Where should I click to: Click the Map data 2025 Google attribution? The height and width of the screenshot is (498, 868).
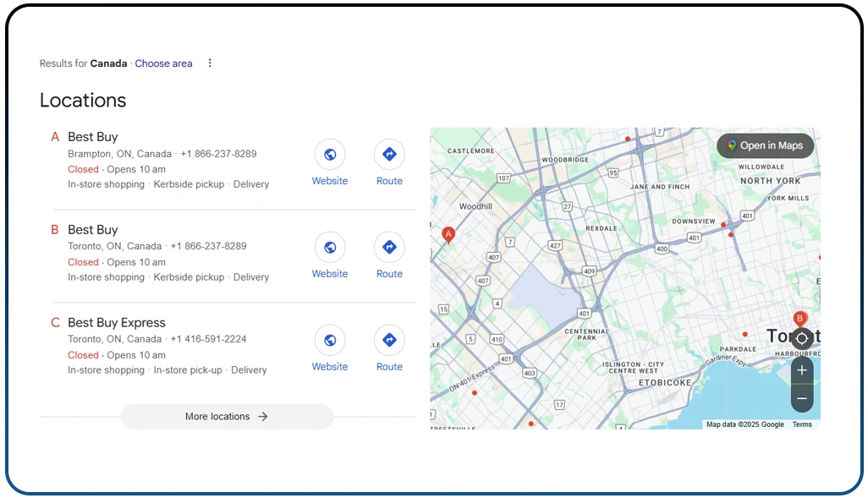(743, 424)
